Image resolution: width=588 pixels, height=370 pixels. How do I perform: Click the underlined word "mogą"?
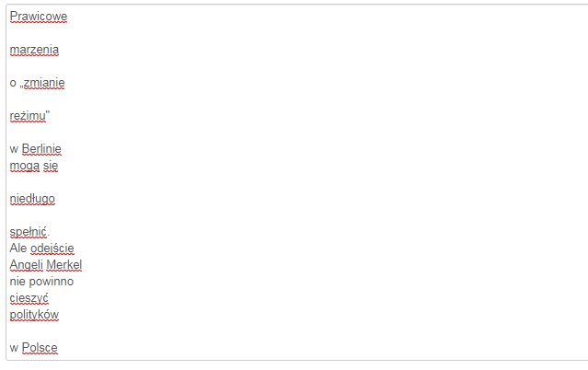click(24, 166)
